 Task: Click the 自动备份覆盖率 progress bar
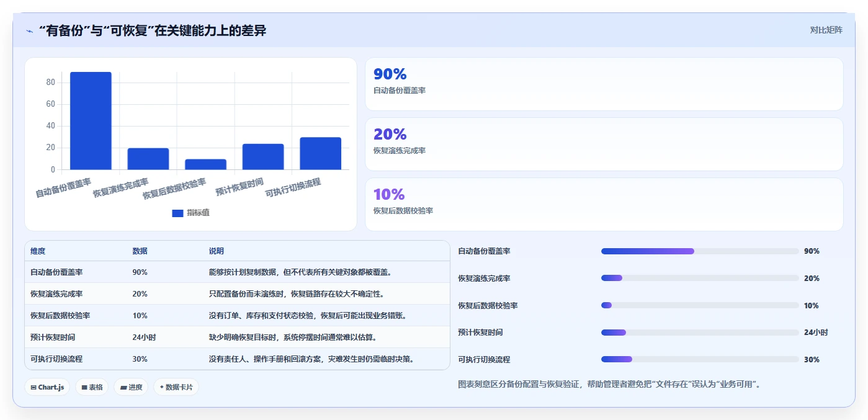[700, 251]
